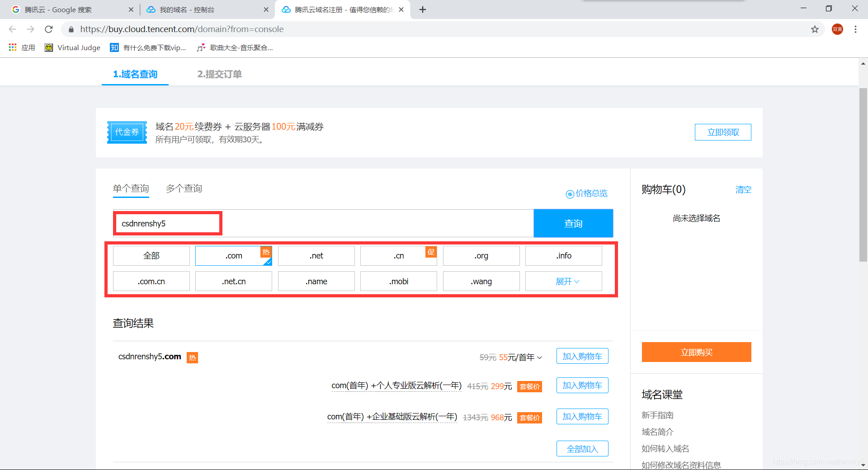Select the 单个查询 tab
The height and width of the screenshot is (470, 868).
[131, 188]
